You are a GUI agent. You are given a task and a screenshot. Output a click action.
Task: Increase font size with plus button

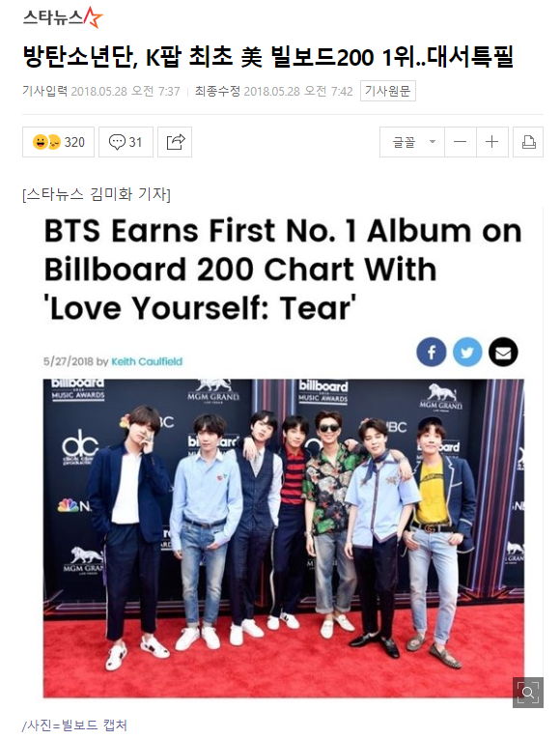pyautogui.click(x=491, y=142)
